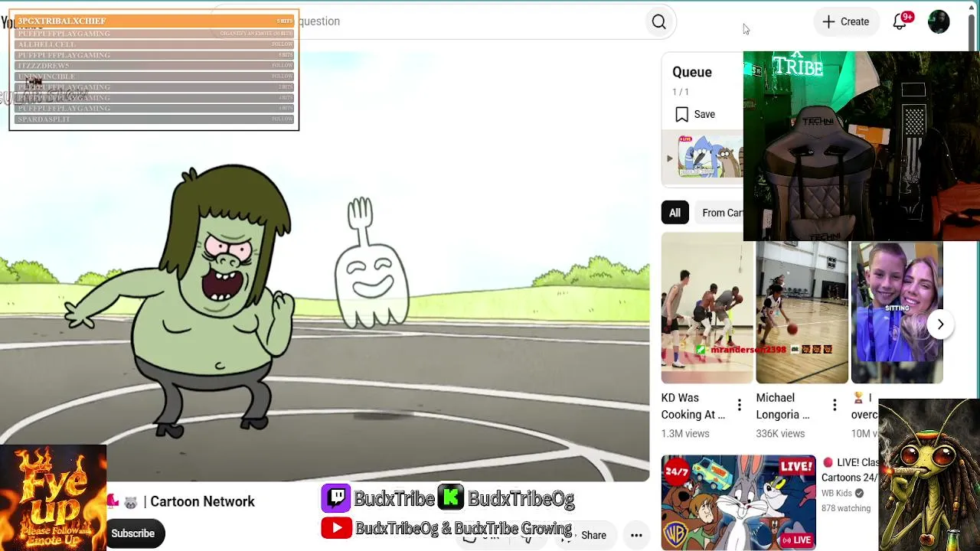This screenshot has width=980, height=551.
Task: Open the notifications bell
Action: tap(900, 21)
